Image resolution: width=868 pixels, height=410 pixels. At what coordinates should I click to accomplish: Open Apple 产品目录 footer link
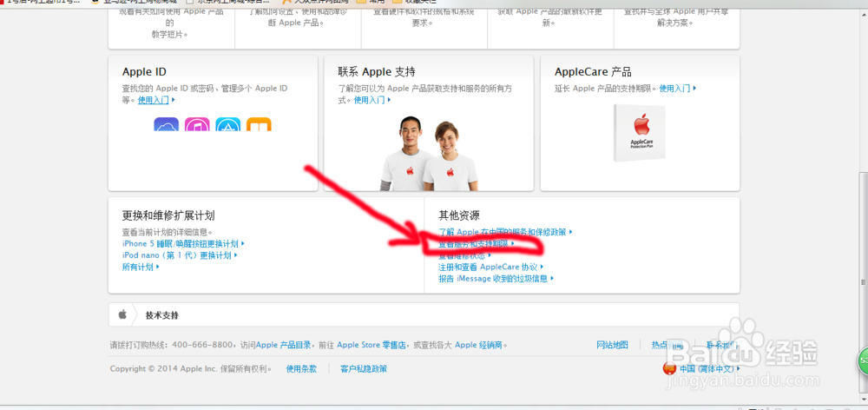tap(284, 345)
